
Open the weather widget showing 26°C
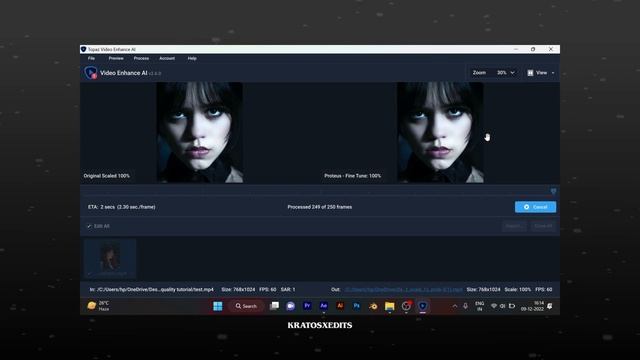click(98, 306)
